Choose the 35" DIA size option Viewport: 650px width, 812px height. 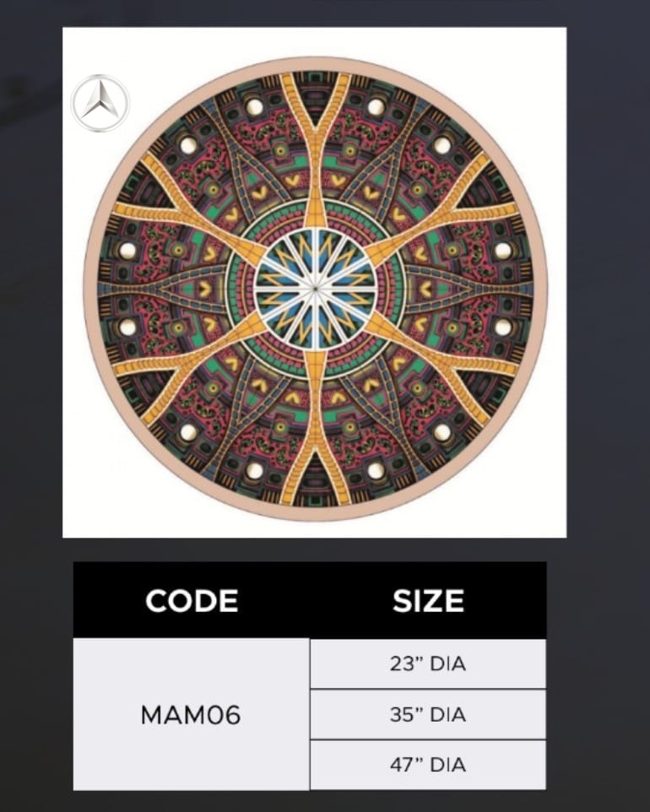tap(428, 714)
